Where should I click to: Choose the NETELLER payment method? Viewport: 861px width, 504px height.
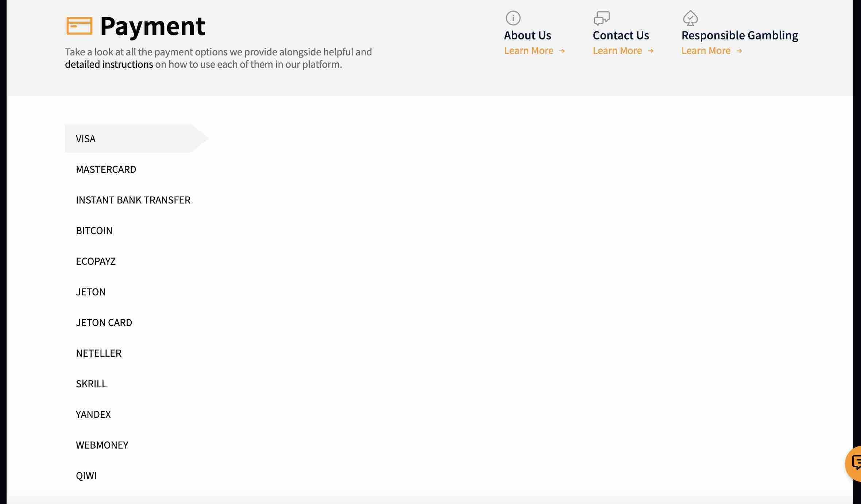(x=99, y=353)
